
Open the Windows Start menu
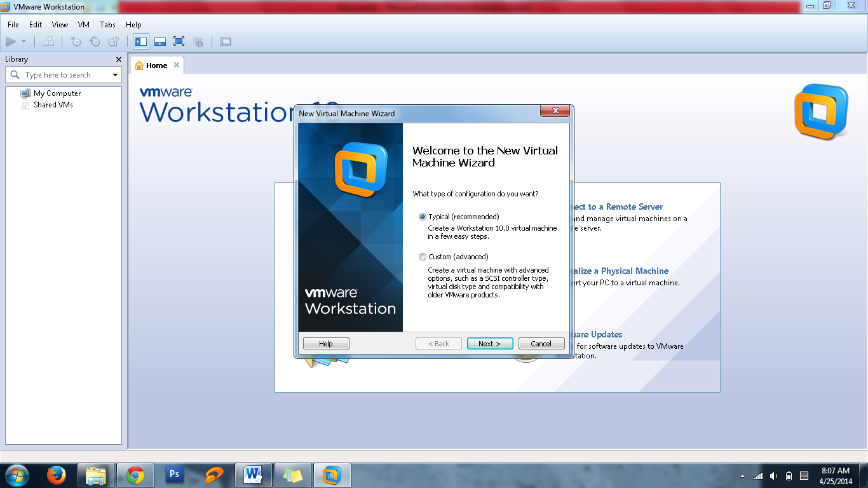pyautogui.click(x=17, y=475)
